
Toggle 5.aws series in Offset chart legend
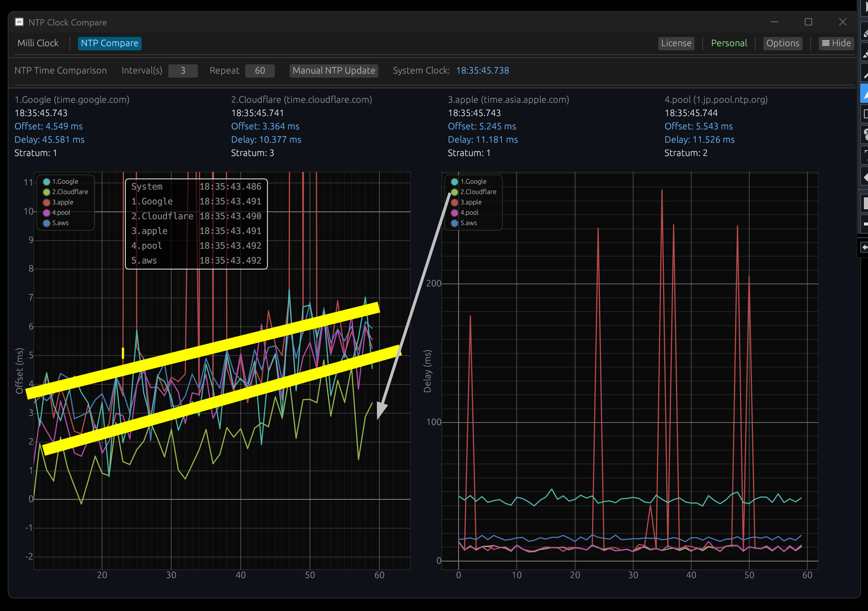(57, 223)
